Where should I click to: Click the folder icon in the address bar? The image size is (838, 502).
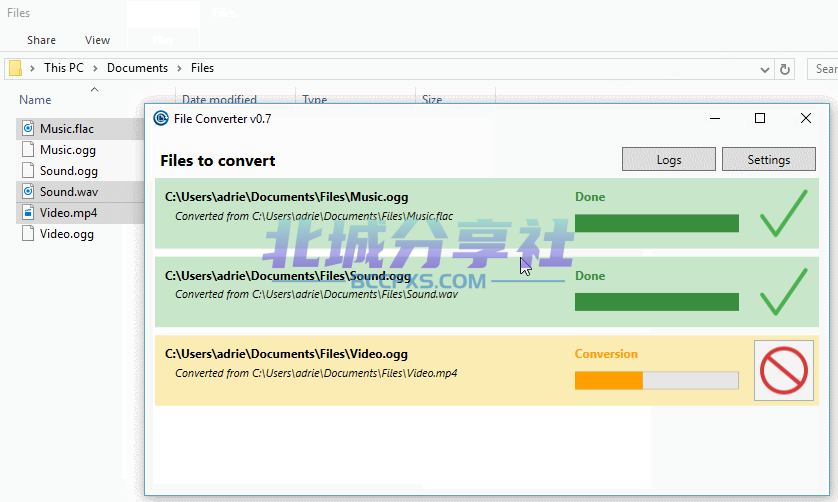15,68
